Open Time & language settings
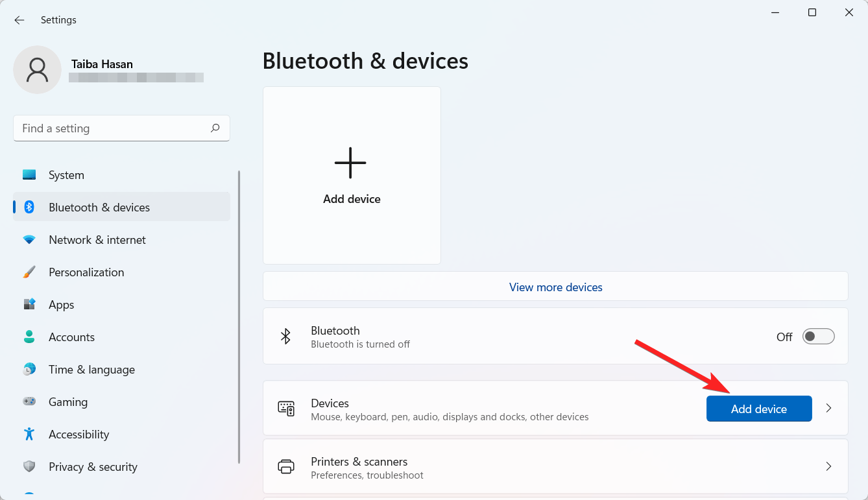 pyautogui.click(x=121, y=370)
